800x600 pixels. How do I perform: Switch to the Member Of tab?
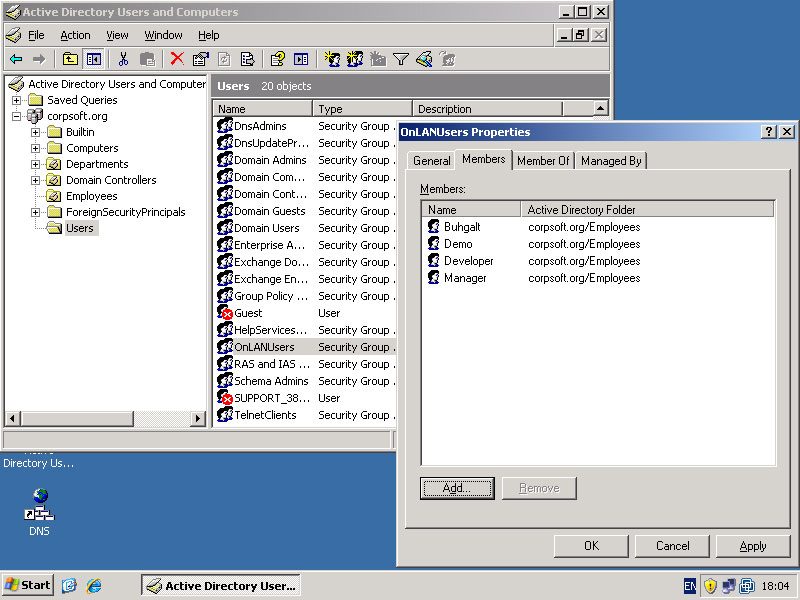pyautogui.click(x=542, y=161)
